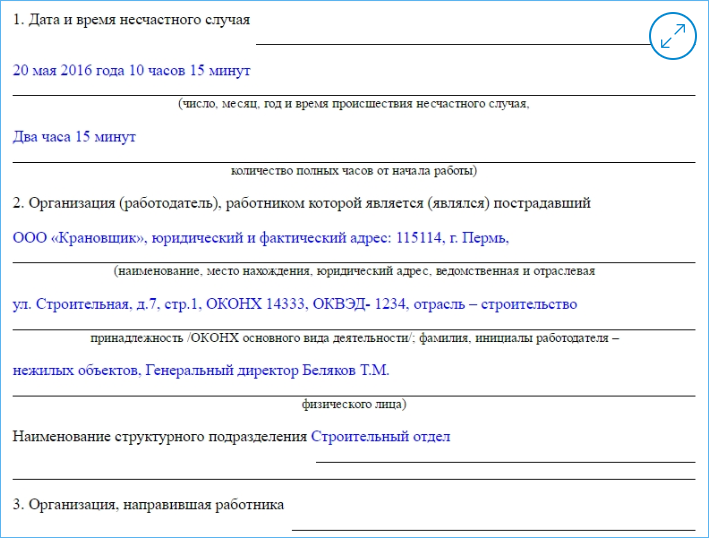The height and width of the screenshot is (539, 711).
Task: Click the heading "1. Дата и время несчастного случая"
Action: [131, 20]
